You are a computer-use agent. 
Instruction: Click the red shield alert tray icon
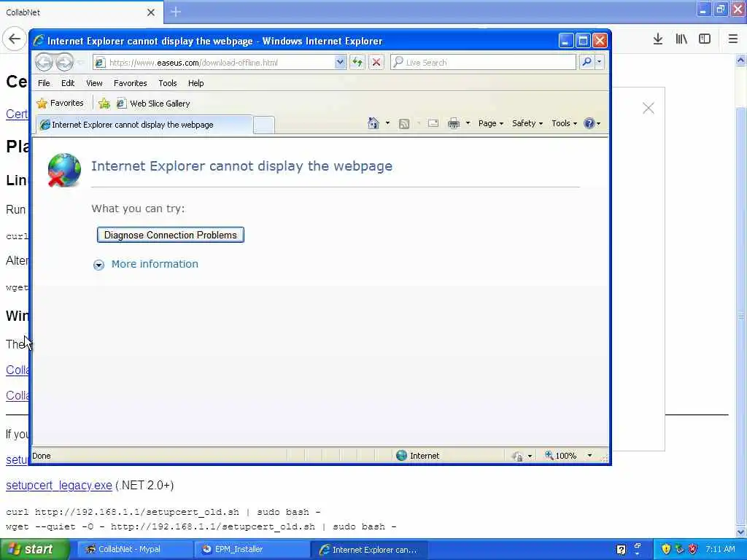click(x=693, y=549)
